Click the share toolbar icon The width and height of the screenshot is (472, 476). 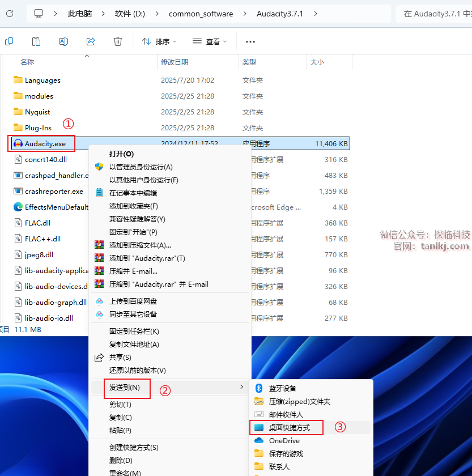91,41
